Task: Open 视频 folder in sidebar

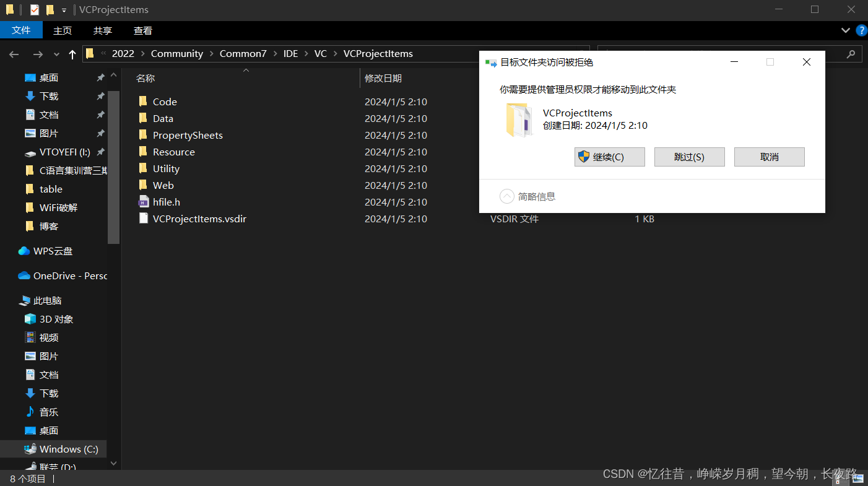Action: click(41, 337)
